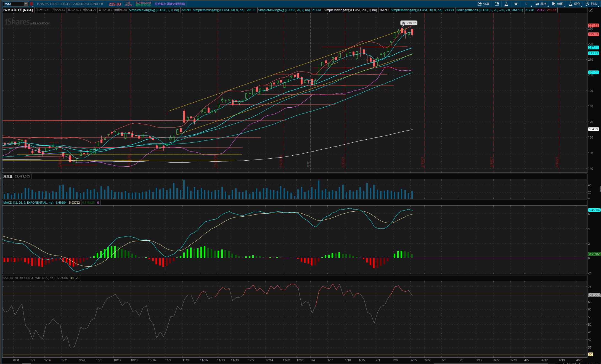Click the 231.62 upper band price tag
Image resolution: width=601 pixels, height=364 pixels.
tap(593, 25)
